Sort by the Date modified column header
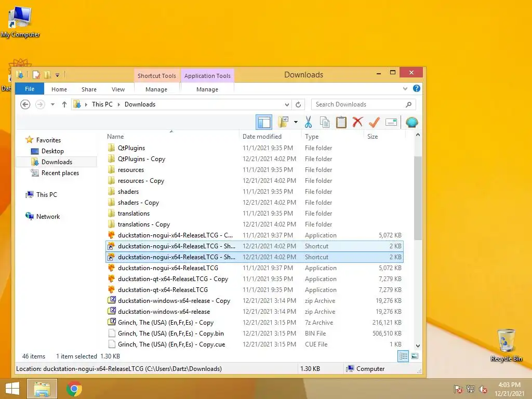Screen dimensions: 532x399 click(x=262, y=137)
